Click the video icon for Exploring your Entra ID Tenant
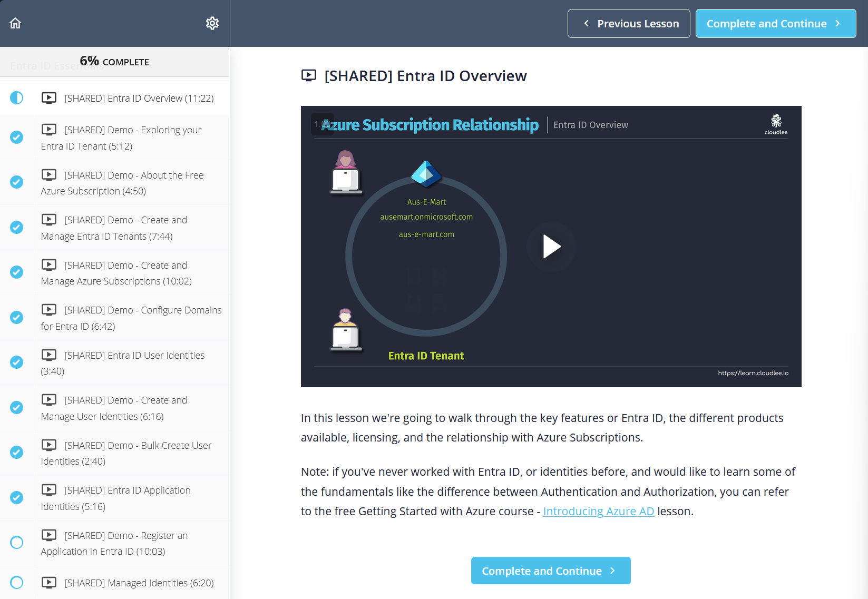This screenshot has width=868, height=599. pos(49,130)
